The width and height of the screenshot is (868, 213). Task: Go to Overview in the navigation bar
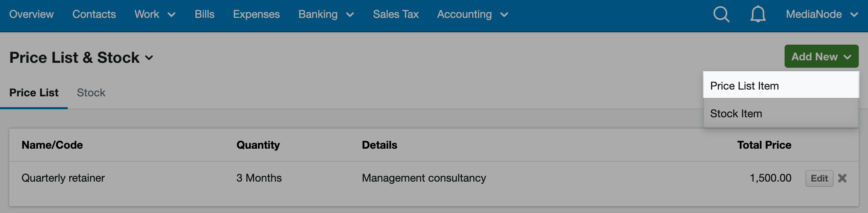pos(31,14)
